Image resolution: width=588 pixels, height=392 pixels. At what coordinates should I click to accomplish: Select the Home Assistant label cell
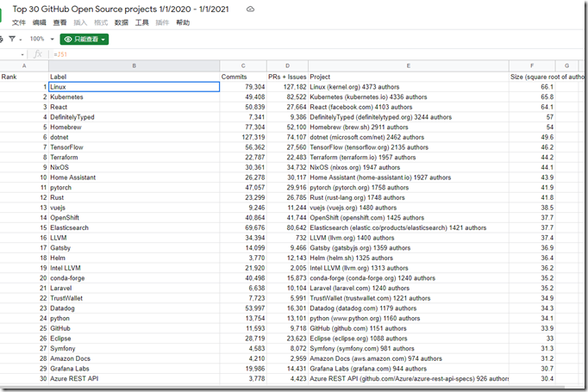[x=134, y=177]
